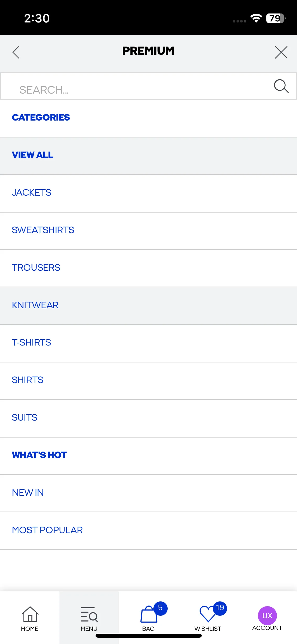View the Most Popular items
Image resolution: width=297 pixels, height=644 pixels.
(x=148, y=531)
